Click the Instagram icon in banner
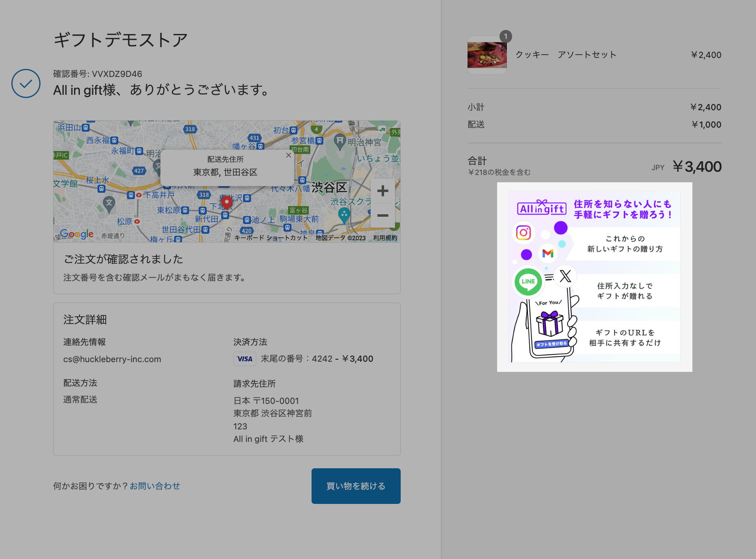Viewport: 756px width, 559px height. click(x=523, y=233)
